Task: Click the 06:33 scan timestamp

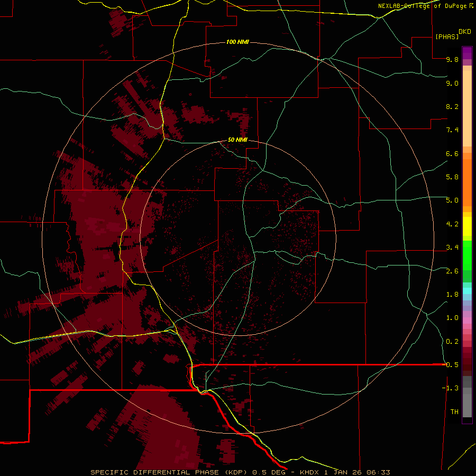Action: pos(378,472)
